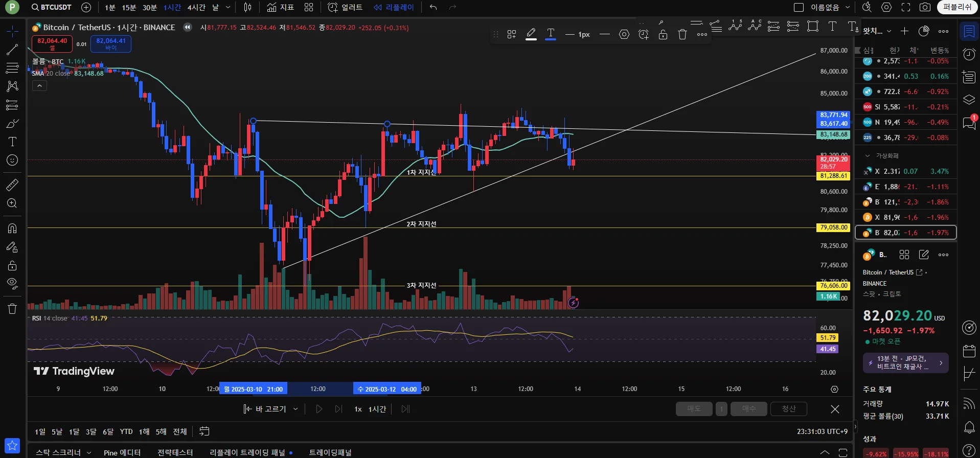Open the candlestick chart type selector
This screenshot has height=458, width=980.
point(248,7)
